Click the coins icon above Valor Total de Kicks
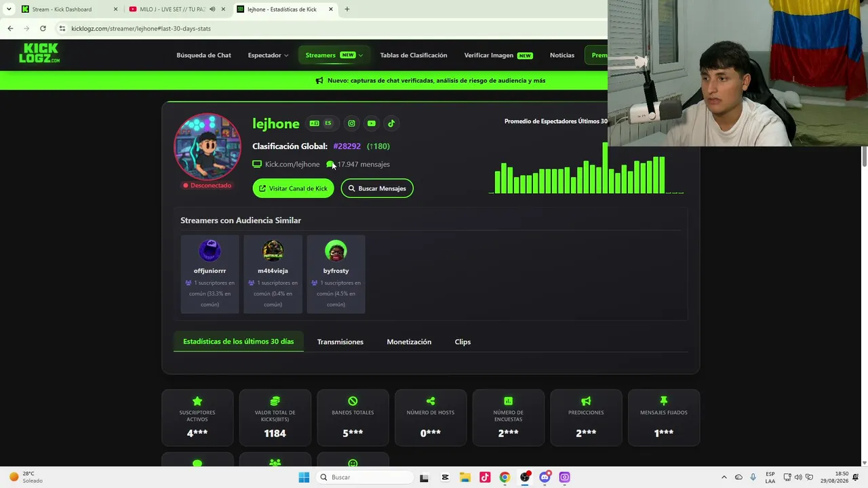Image resolution: width=868 pixels, height=488 pixels. (x=275, y=401)
